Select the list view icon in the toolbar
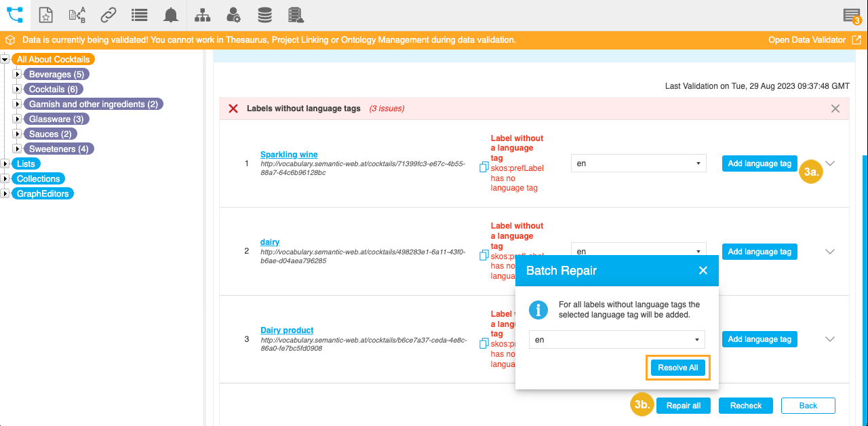Image resolution: width=868 pixels, height=426 pixels. (139, 14)
